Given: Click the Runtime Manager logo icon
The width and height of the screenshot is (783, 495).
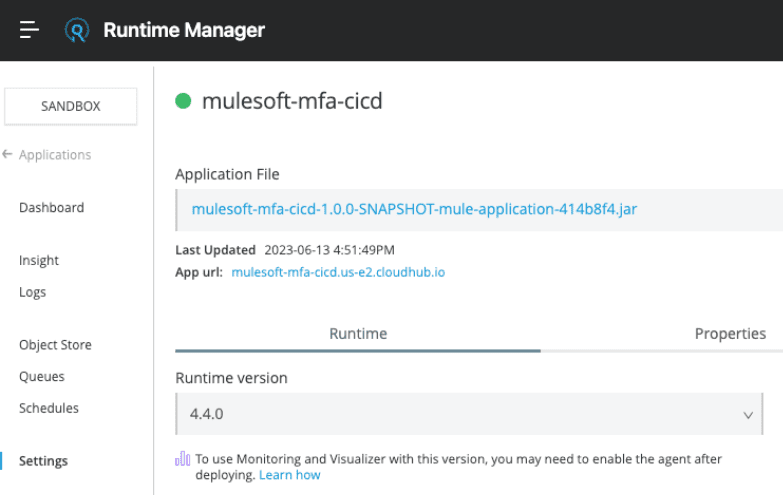Looking at the screenshot, I should pyautogui.click(x=77, y=30).
